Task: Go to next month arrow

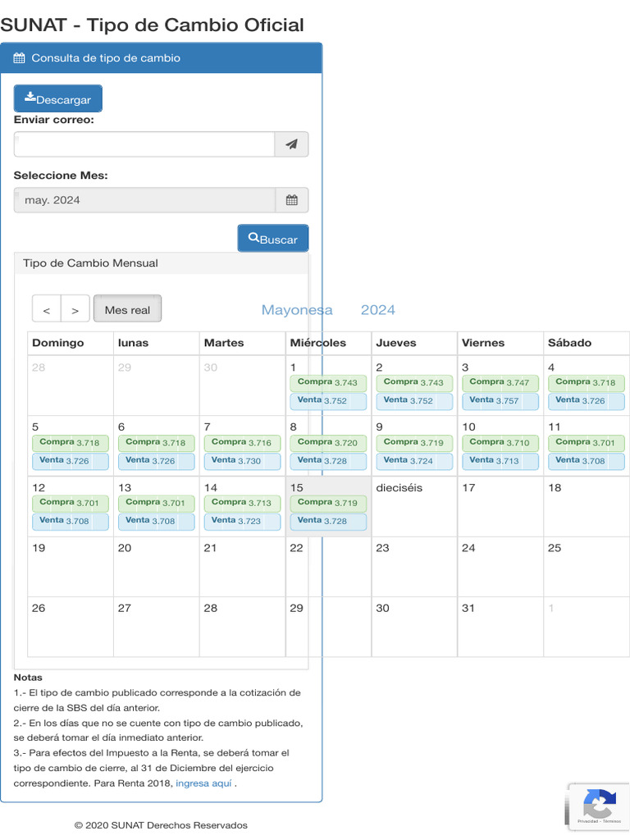Action: (x=75, y=310)
